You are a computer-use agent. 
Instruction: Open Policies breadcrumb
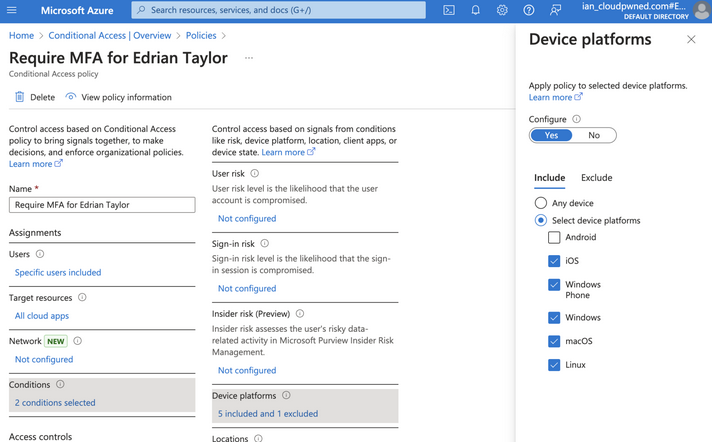point(201,35)
